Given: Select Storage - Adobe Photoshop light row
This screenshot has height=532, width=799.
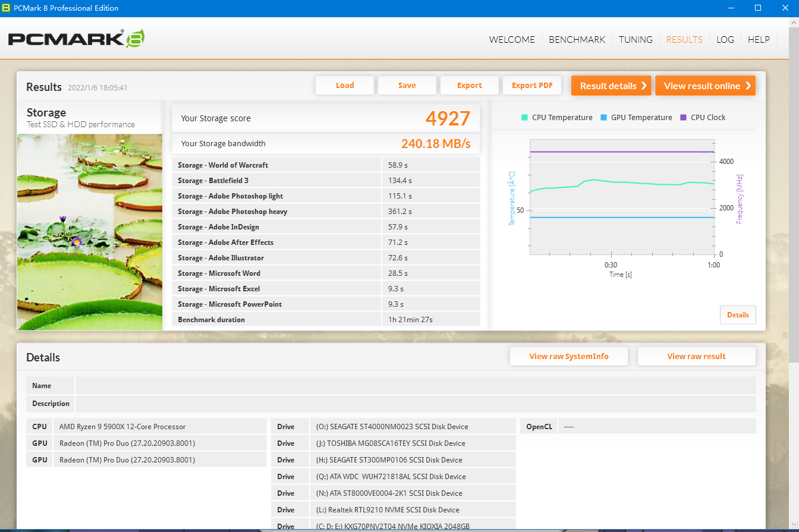Looking at the screenshot, I should point(326,196).
